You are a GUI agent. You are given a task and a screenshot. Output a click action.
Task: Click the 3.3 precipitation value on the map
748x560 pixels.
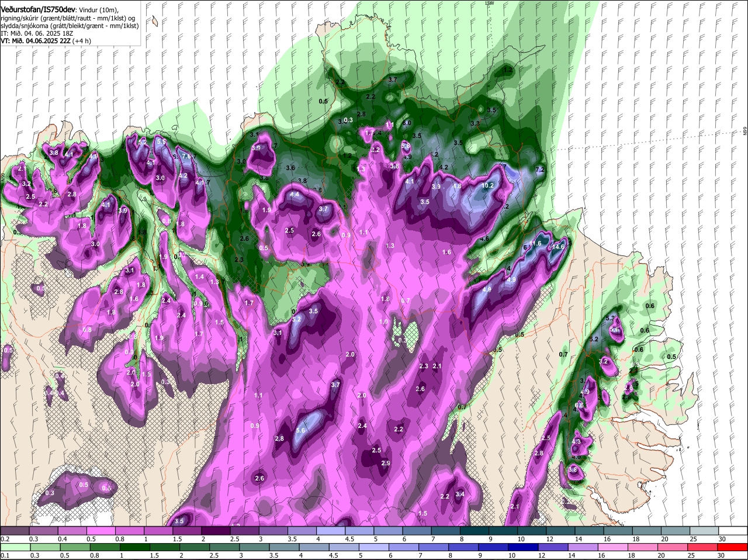point(475,123)
